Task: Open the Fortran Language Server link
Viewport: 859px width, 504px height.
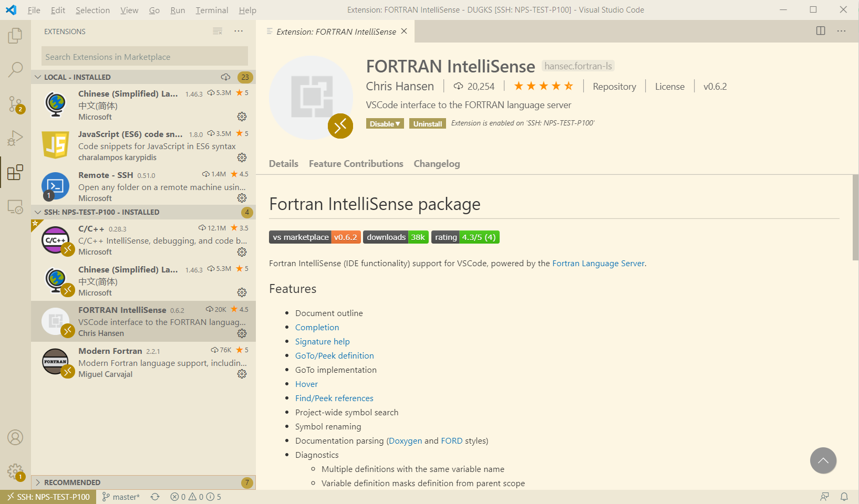Action: tap(598, 264)
